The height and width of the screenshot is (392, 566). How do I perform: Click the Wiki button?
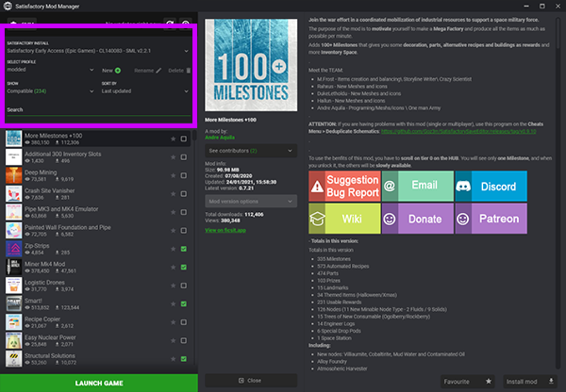[x=345, y=218]
